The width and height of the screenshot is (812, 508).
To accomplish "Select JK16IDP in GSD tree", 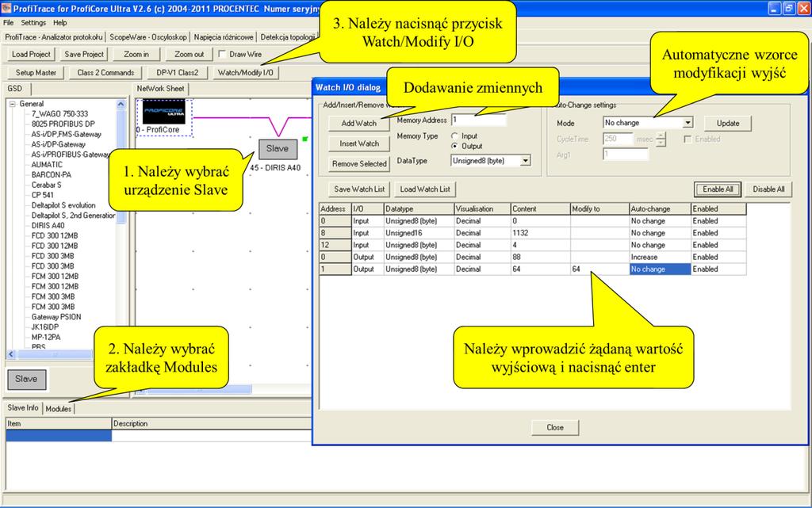I will (44, 327).
